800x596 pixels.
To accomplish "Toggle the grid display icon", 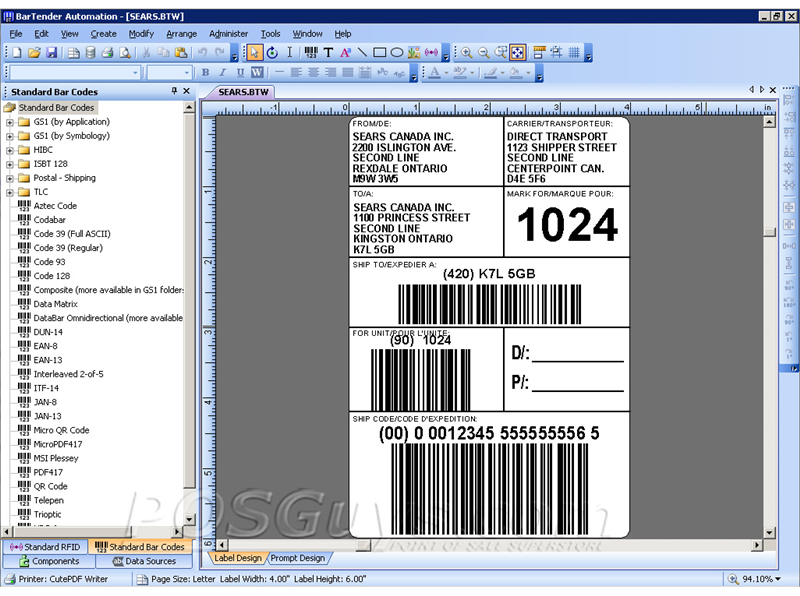I will (576, 50).
